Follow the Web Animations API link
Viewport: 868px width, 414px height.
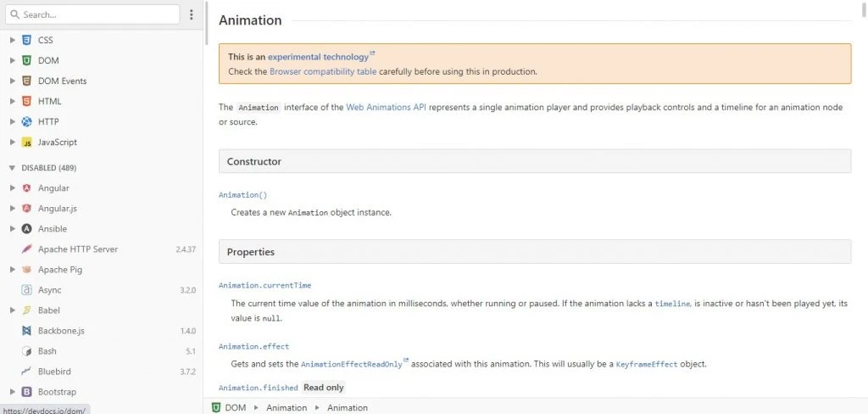click(386, 108)
